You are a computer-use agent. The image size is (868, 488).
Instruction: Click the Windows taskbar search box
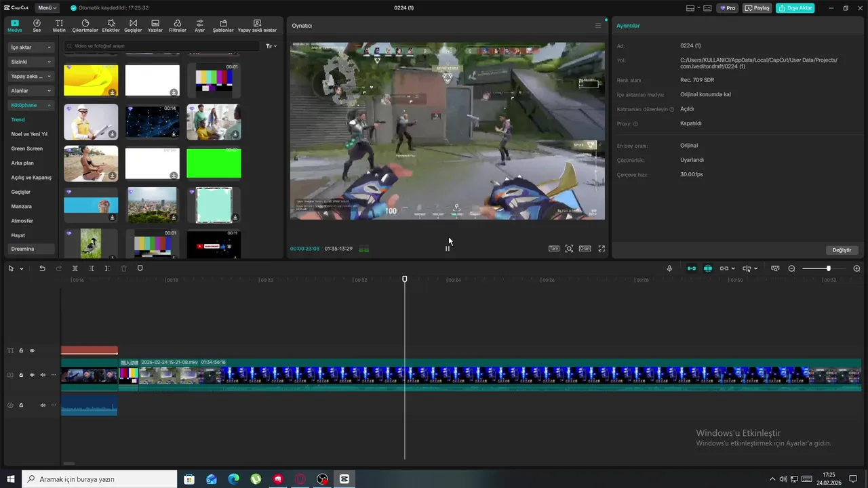(x=99, y=479)
